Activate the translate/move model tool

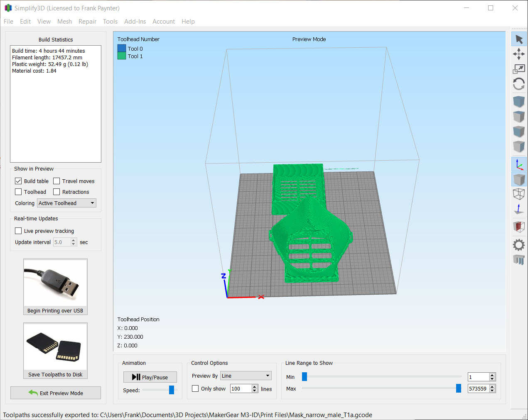[519, 54]
